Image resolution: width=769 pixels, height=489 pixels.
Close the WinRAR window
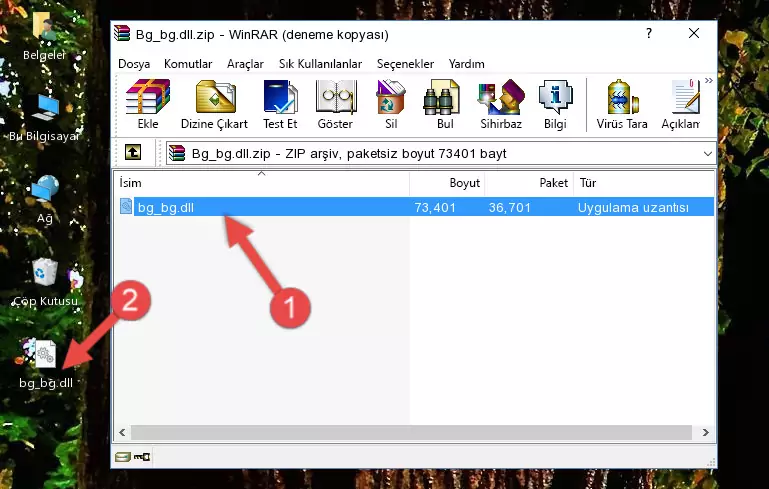click(x=693, y=33)
